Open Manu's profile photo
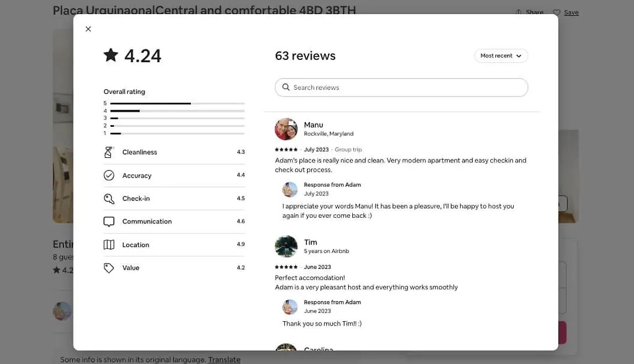The image size is (634, 364). tap(286, 129)
